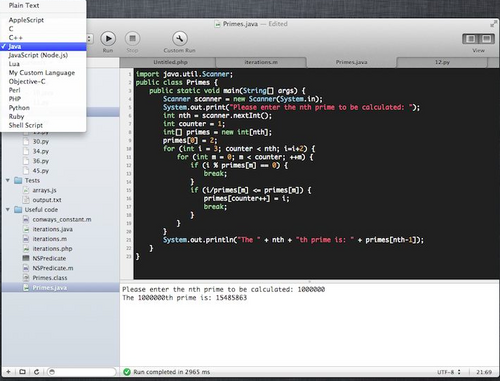
Task: Open 36.py in the sidebar
Action: (41, 161)
